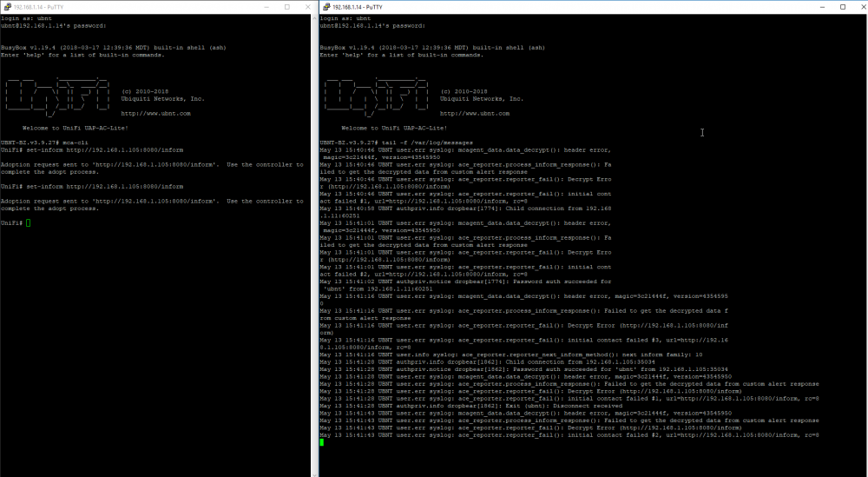Maximize the right PuTTY window

pos(843,7)
